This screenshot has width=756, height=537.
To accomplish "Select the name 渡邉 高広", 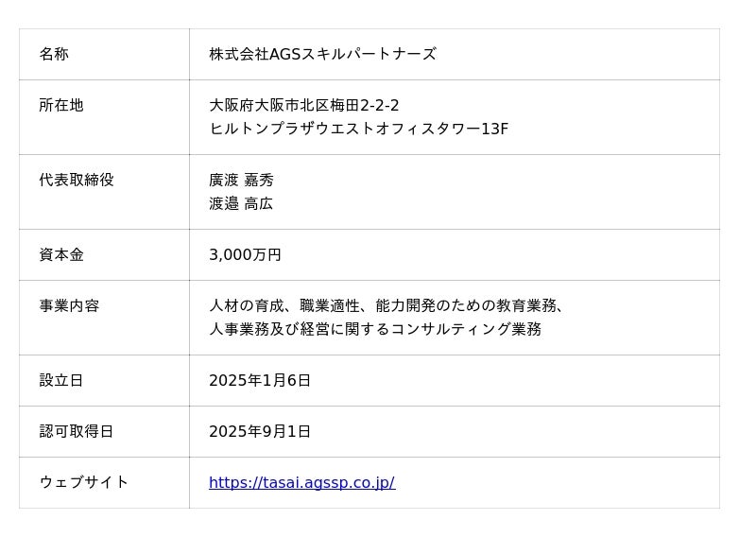I will (x=241, y=203).
